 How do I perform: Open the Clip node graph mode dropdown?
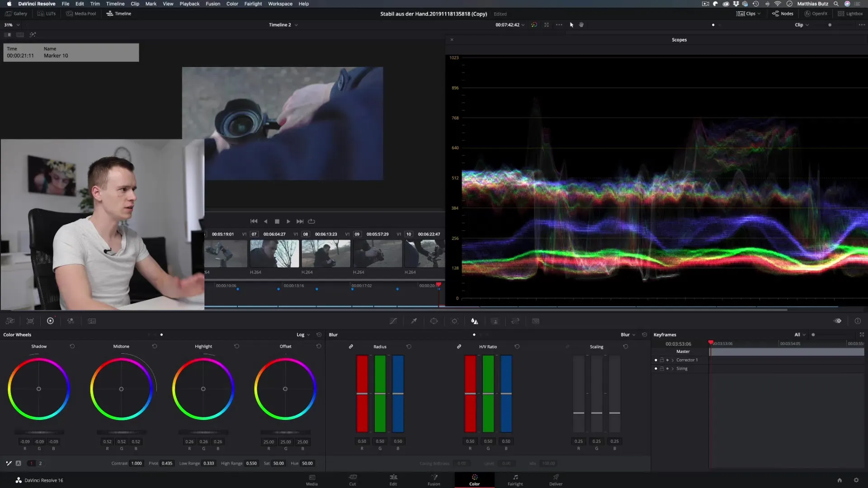802,25
